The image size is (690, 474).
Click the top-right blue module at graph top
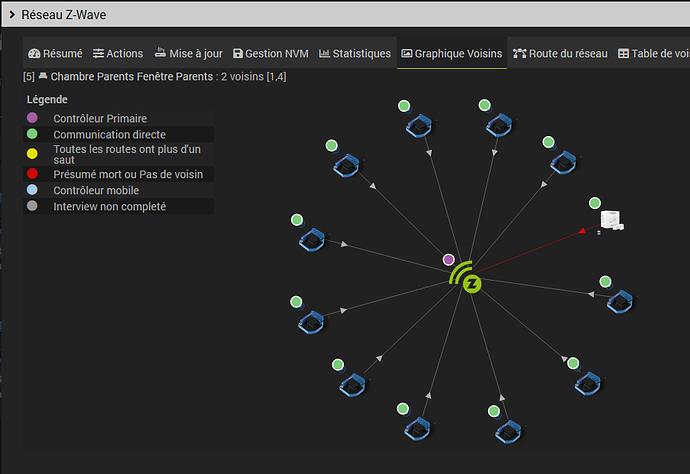coord(499,125)
